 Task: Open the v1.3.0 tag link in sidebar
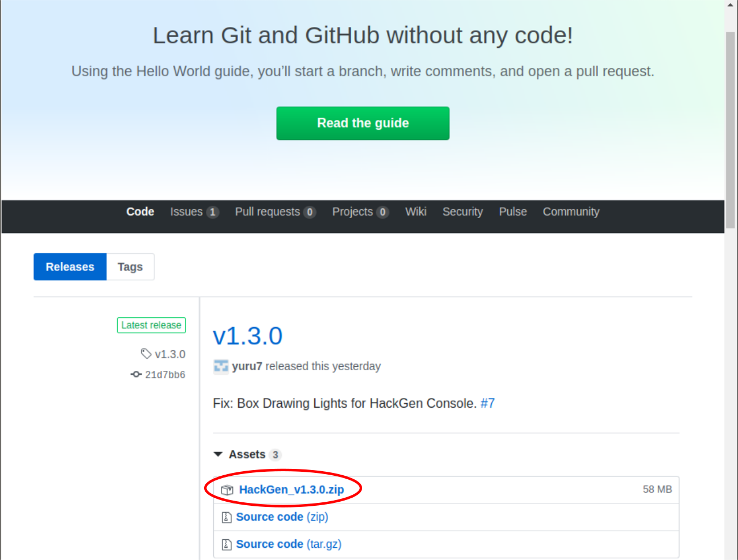pyautogui.click(x=170, y=354)
